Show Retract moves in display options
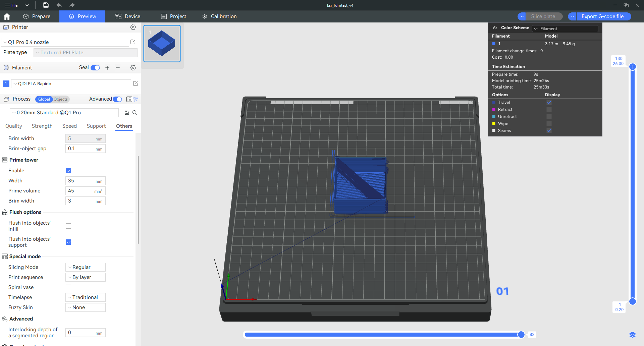 (x=549, y=110)
